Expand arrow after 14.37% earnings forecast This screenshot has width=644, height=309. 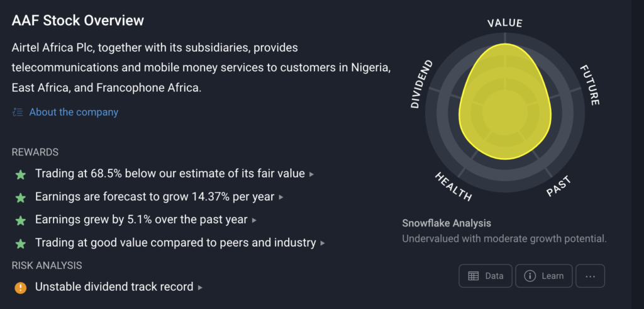click(x=281, y=197)
